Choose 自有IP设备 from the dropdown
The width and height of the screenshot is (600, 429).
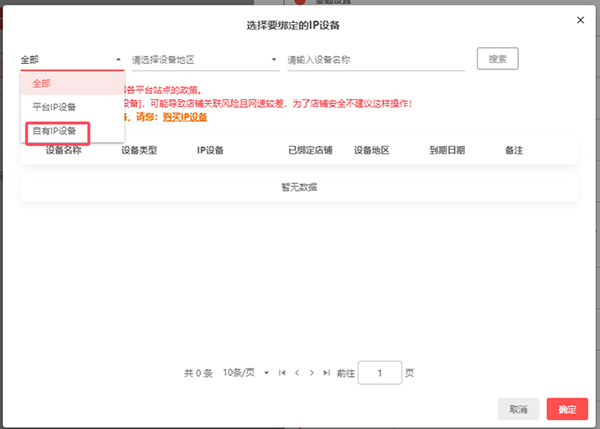(58, 131)
